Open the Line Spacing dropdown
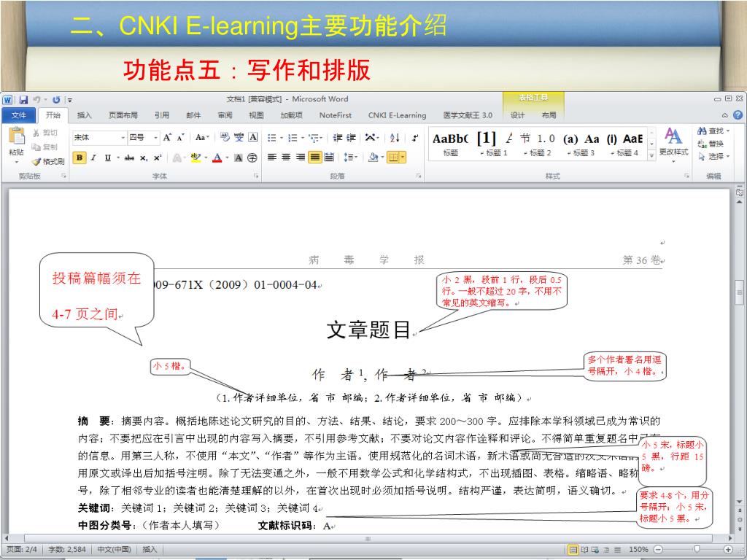This screenshot has width=747, height=560. click(x=351, y=157)
